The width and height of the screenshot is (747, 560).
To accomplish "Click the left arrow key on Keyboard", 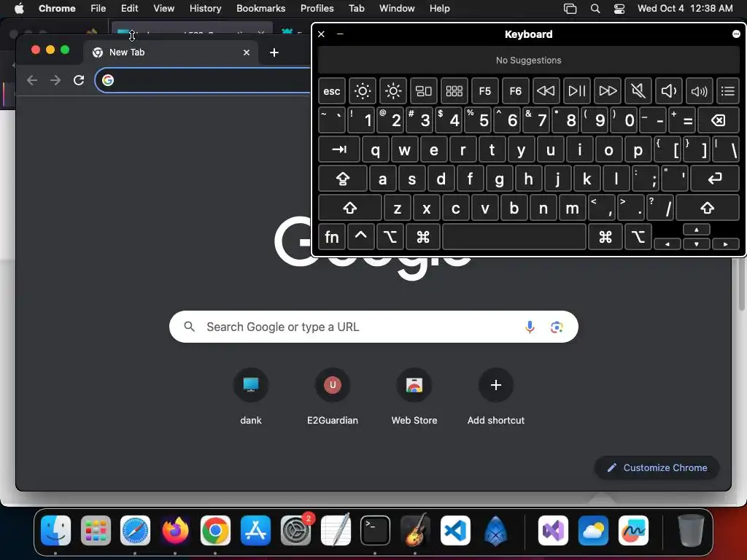I will tap(667, 244).
